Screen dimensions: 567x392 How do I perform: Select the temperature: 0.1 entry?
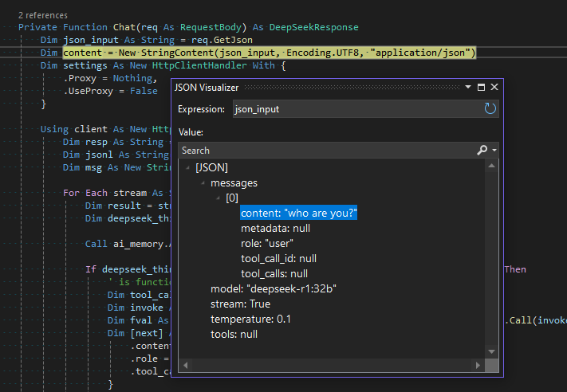coord(251,319)
